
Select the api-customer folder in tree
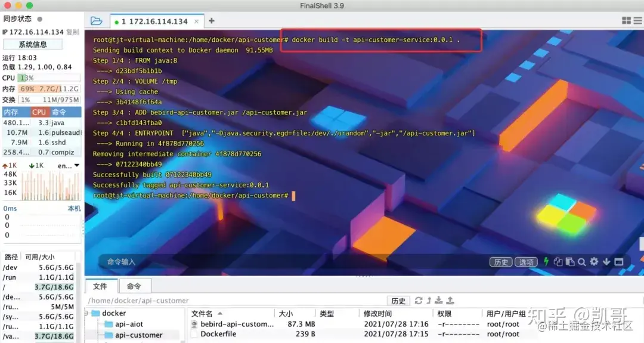point(134,335)
